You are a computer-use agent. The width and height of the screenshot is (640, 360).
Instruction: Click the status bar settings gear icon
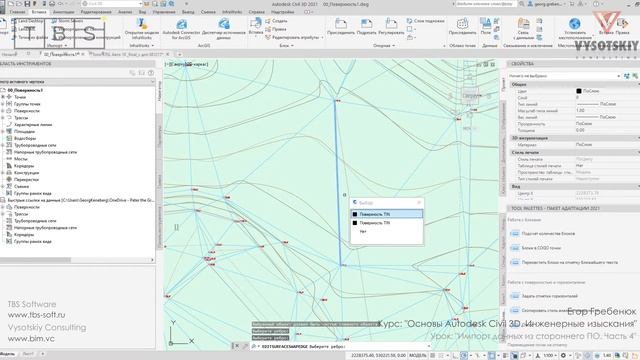[563, 356]
